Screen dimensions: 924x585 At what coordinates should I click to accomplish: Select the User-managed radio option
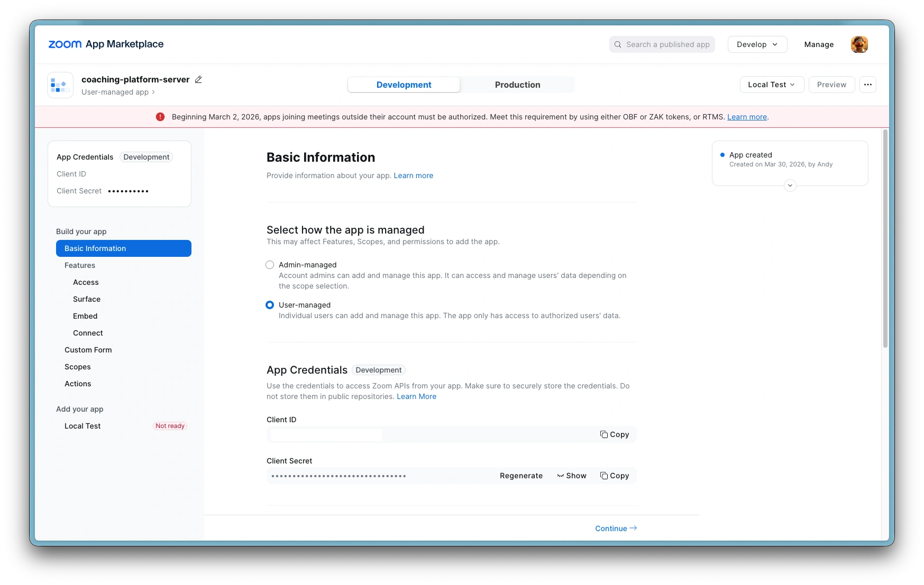(270, 305)
